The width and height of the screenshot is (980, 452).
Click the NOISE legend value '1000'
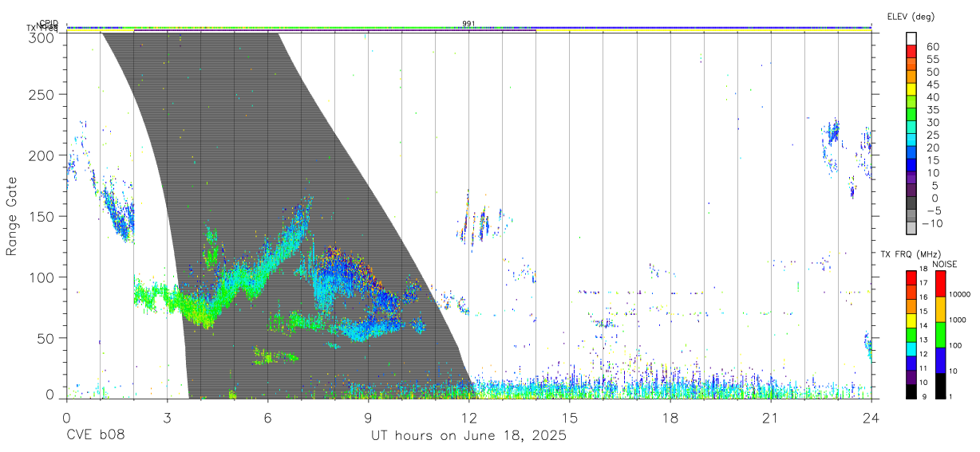(958, 320)
